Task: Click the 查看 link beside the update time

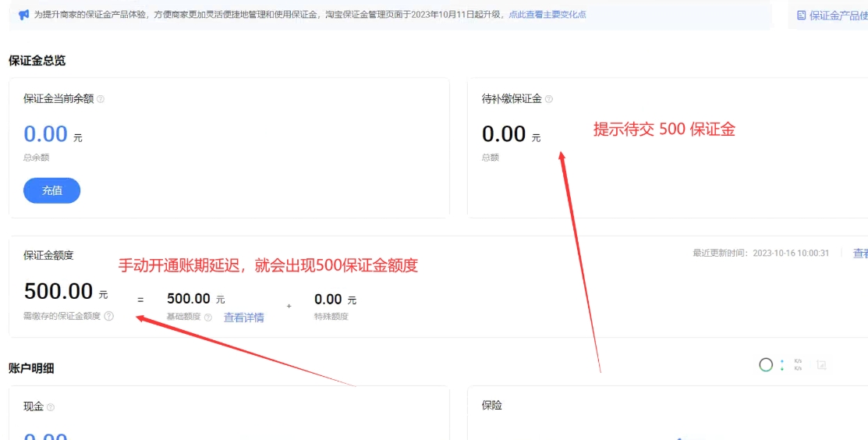Action: (860, 254)
